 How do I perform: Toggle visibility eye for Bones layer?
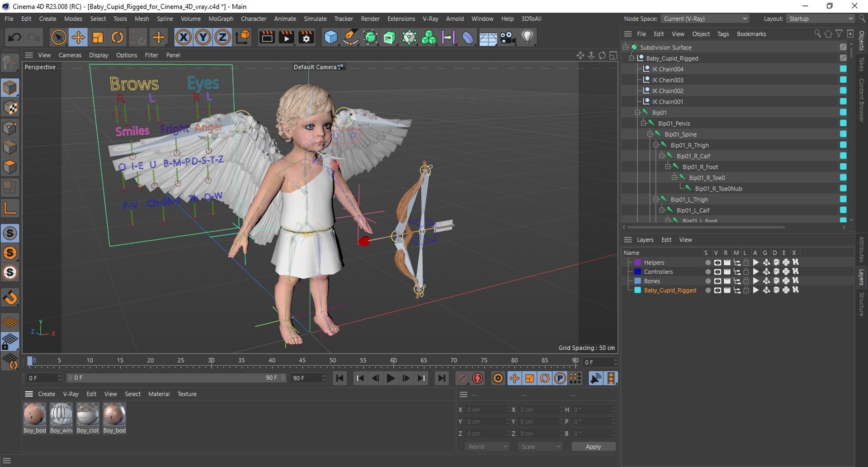[x=717, y=281]
